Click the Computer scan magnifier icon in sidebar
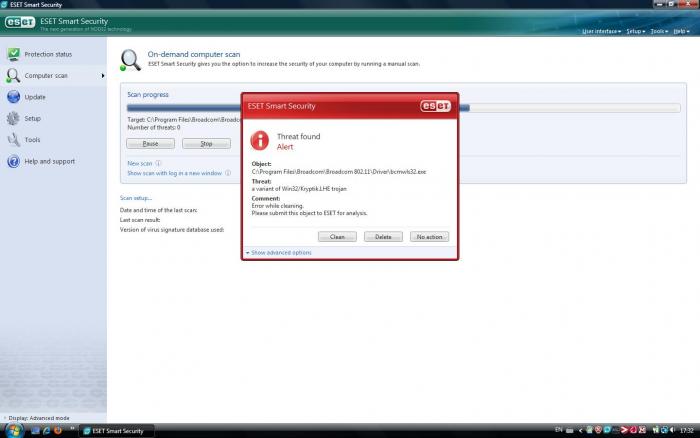This screenshot has height=438, width=700. pos(13,76)
